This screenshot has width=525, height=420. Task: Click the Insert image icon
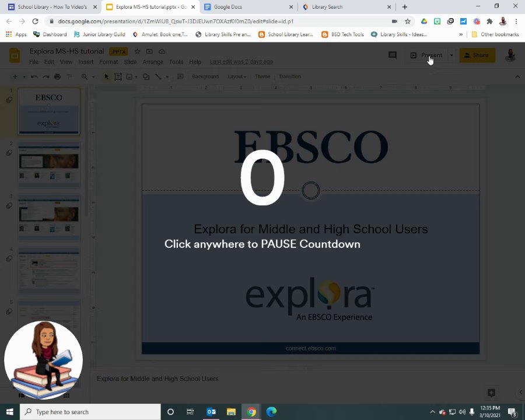129,76
